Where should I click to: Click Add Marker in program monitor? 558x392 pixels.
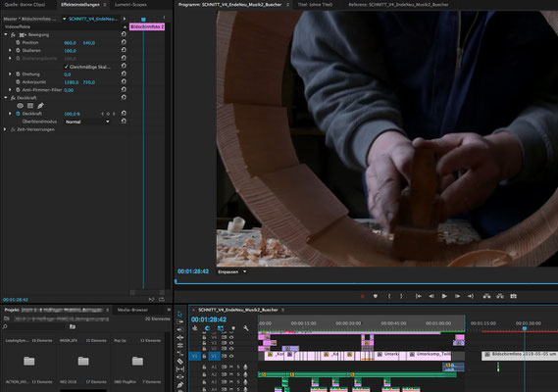pos(375,296)
